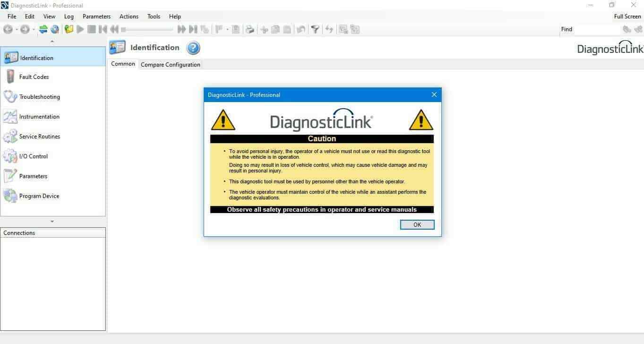
Task: Open the Help menu
Action: pyautogui.click(x=175, y=16)
